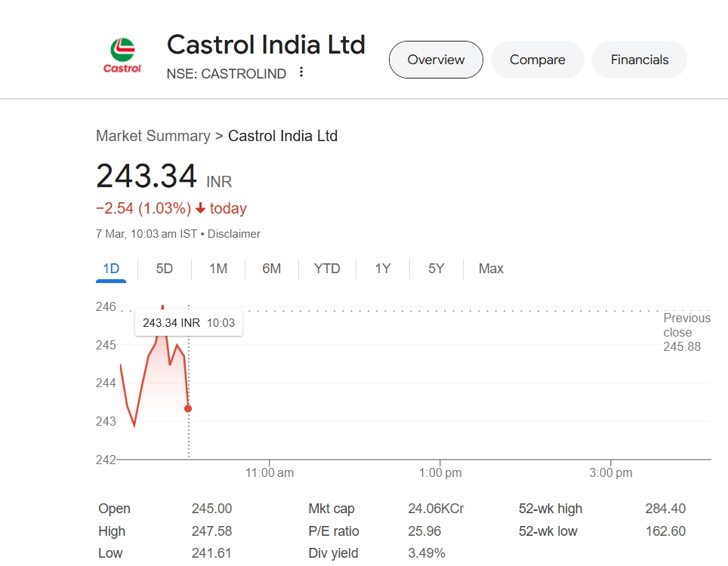Switch to the Compare tab

coord(537,60)
